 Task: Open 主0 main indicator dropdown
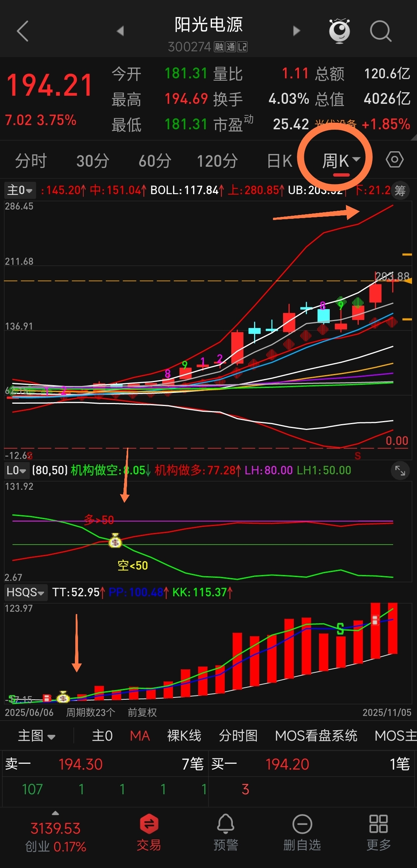tap(20, 190)
